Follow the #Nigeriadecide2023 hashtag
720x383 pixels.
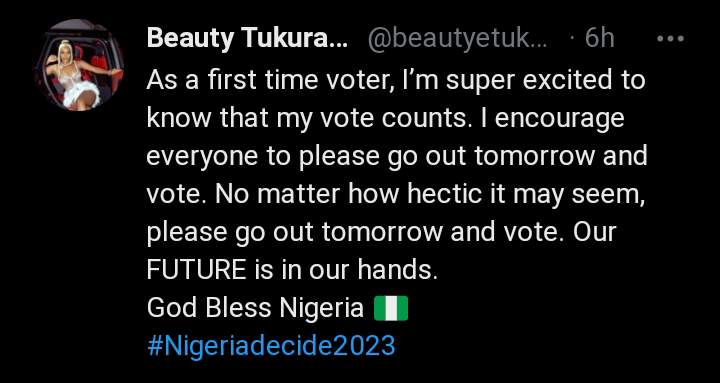pyautogui.click(x=271, y=346)
